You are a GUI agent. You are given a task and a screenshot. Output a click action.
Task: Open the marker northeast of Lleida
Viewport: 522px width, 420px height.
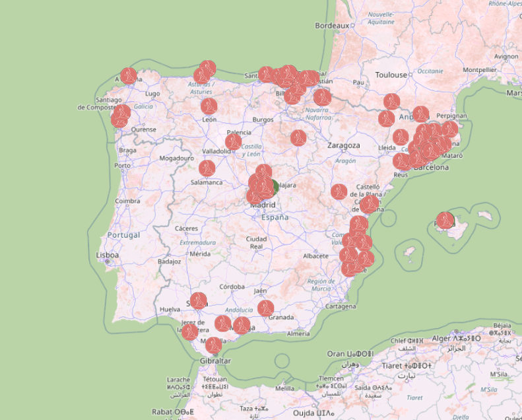point(401,137)
